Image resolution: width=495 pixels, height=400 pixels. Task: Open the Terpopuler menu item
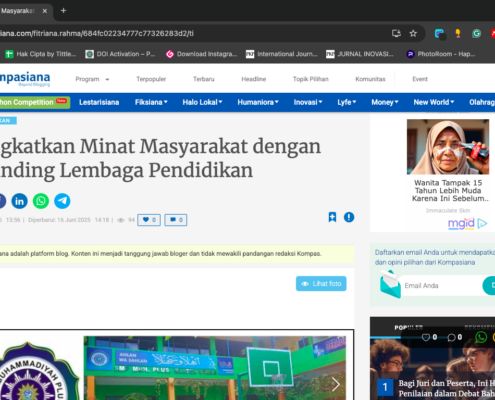point(151,79)
